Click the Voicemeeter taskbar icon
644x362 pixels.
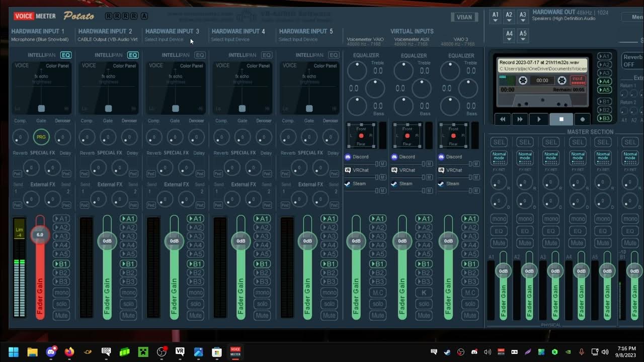click(235, 352)
